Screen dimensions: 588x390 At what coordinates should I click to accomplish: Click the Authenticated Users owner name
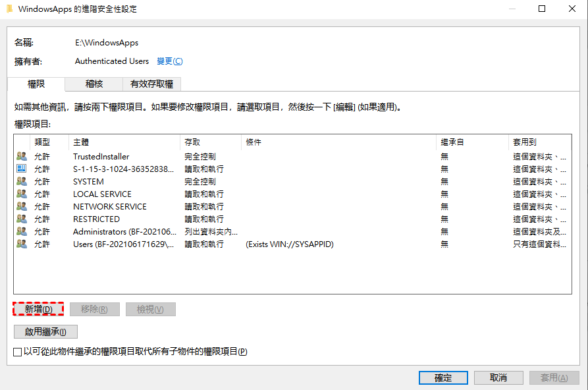point(112,61)
